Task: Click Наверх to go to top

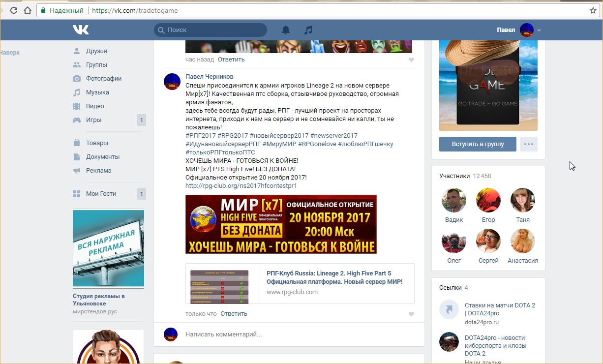Action: 10,53
